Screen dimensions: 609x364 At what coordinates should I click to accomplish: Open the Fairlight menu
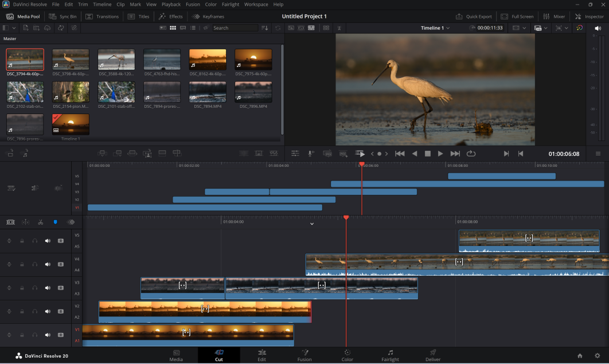(230, 5)
